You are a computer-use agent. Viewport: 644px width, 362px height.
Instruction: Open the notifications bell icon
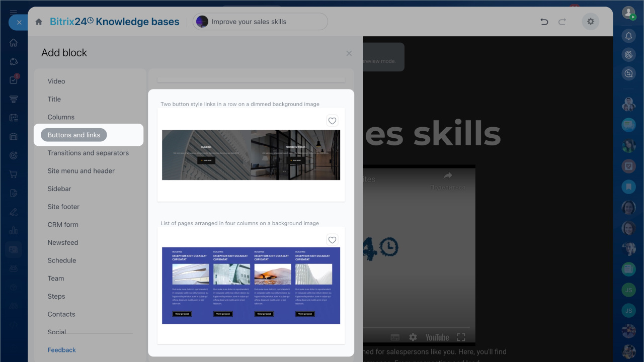(x=628, y=36)
